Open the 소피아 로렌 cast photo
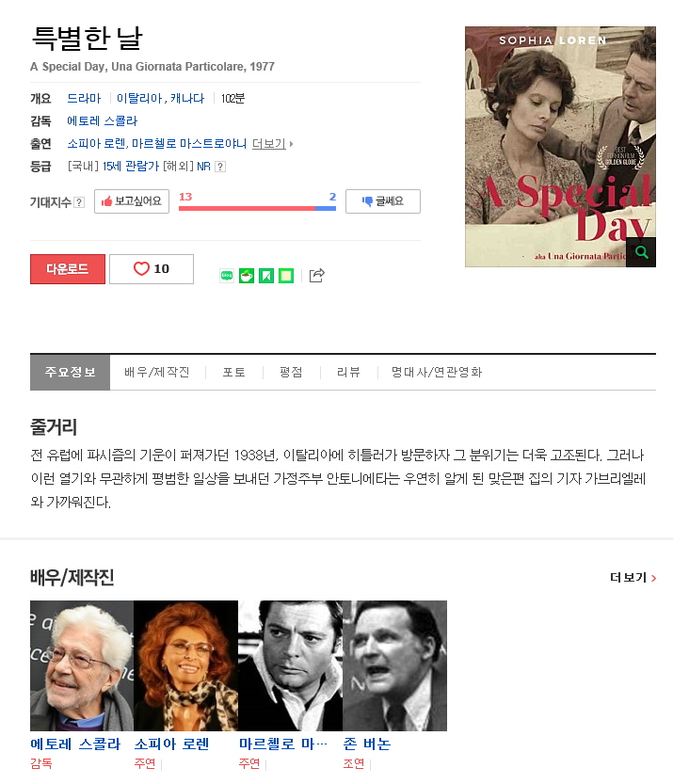 coord(186,665)
